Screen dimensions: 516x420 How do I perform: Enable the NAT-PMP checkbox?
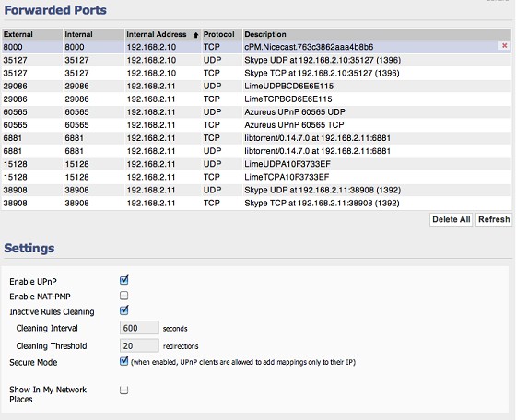(123, 296)
